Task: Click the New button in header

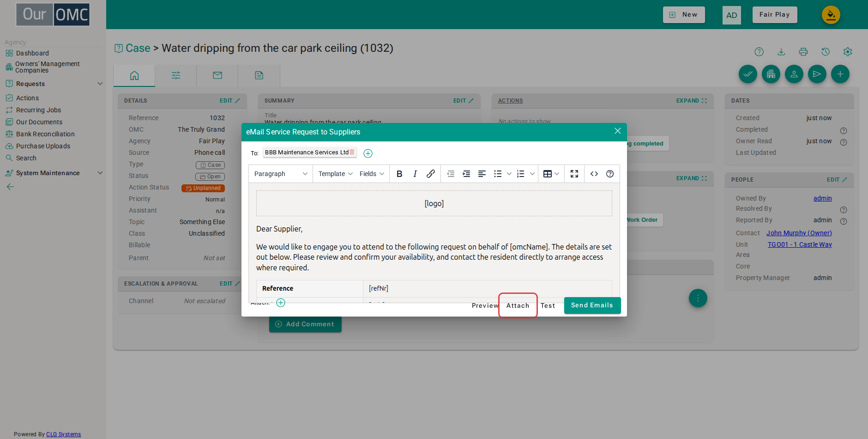Action: [x=684, y=15]
